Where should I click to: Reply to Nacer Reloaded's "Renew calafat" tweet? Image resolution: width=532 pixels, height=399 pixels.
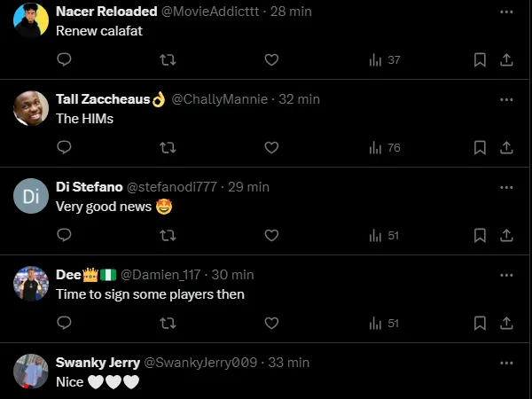point(64,59)
